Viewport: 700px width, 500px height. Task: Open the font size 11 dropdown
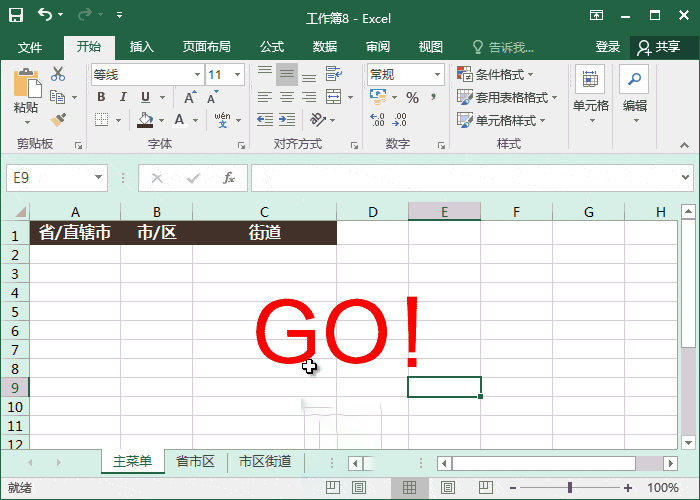click(x=238, y=75)
